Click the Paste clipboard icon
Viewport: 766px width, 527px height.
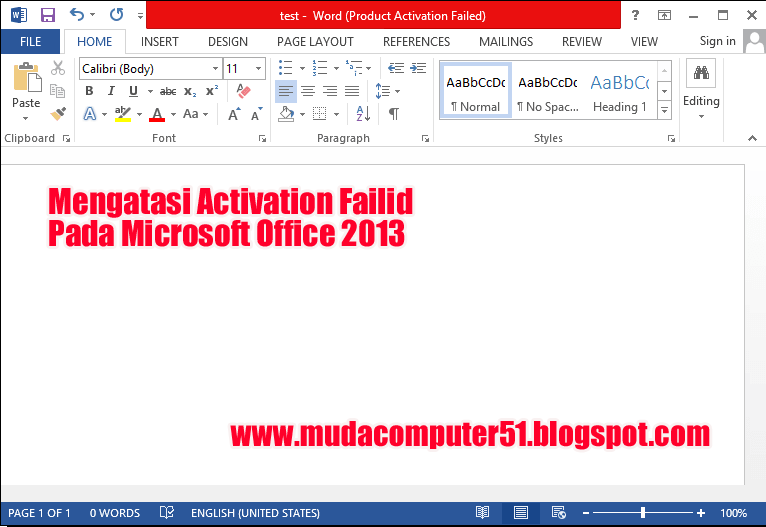tap(27, 78)
